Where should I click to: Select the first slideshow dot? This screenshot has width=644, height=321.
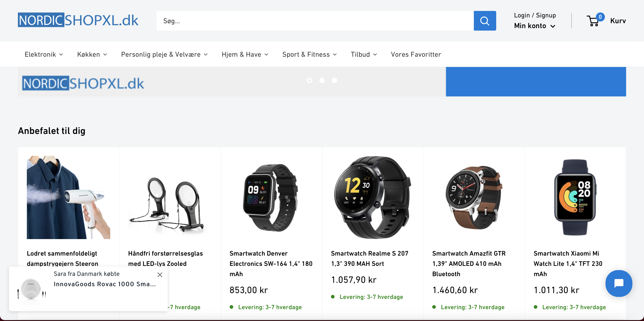coord(309,80)
